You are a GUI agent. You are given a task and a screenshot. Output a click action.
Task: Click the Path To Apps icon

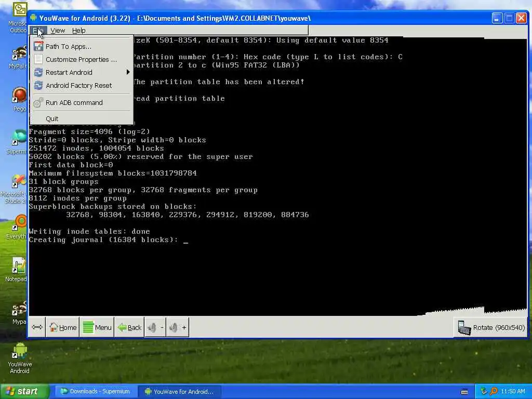coord(38,46)
